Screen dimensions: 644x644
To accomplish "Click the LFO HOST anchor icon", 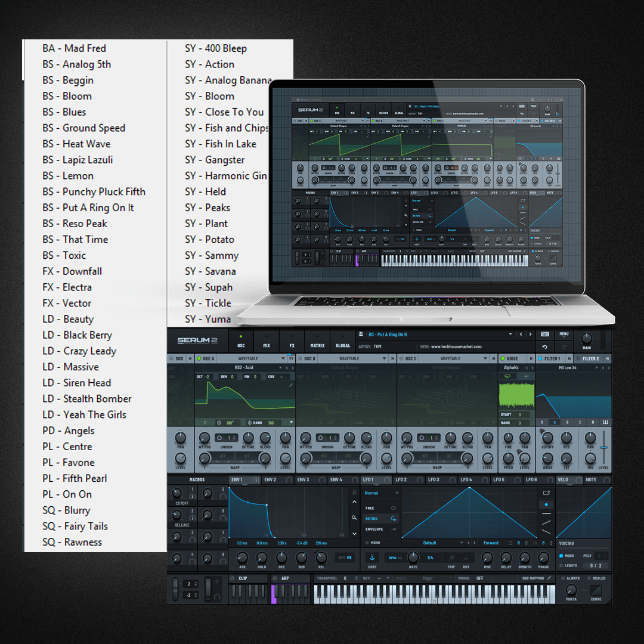I will click(372, 558).
